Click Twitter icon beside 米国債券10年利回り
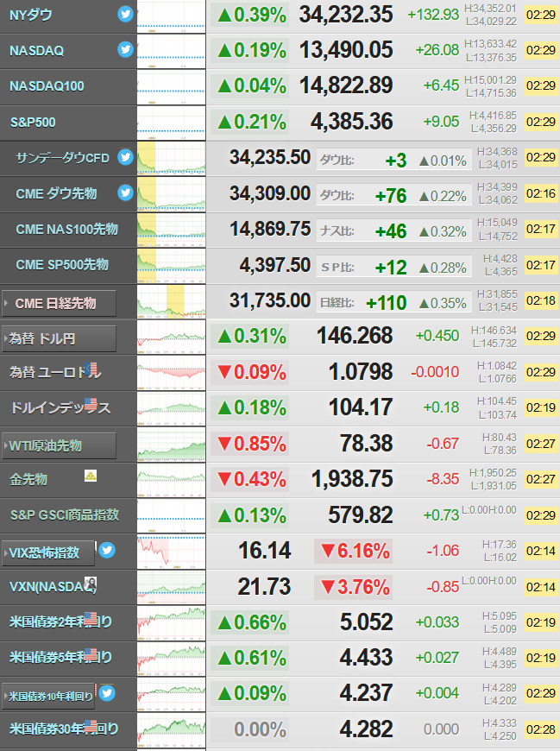Viewport: 560px width, 751px height. (107, 693)
